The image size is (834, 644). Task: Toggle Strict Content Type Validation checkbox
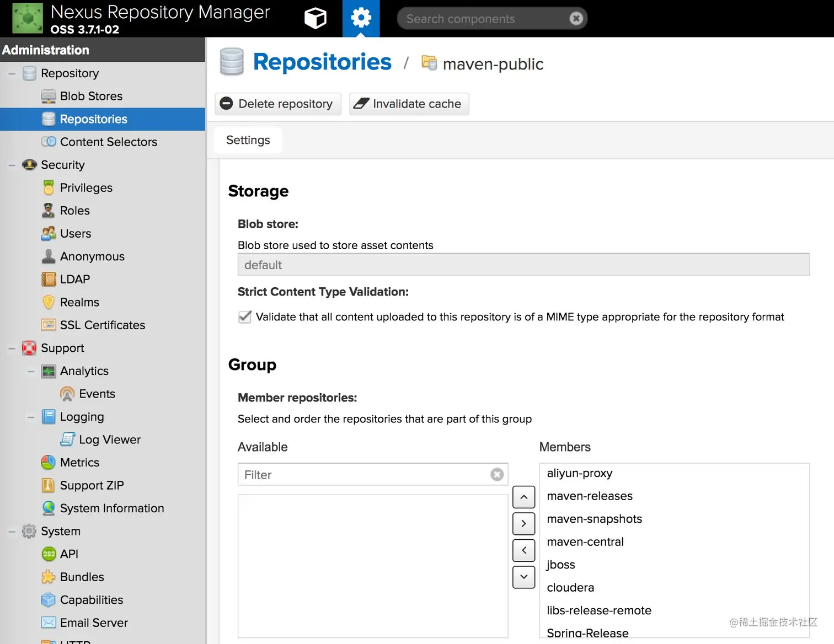[245, 317]
